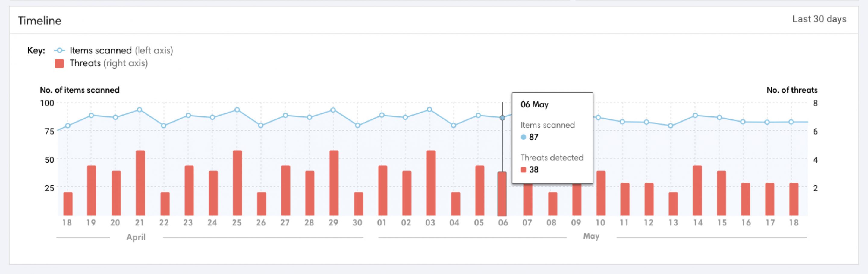
Task: Click the red Threats legend swatch
Action: 59,63
